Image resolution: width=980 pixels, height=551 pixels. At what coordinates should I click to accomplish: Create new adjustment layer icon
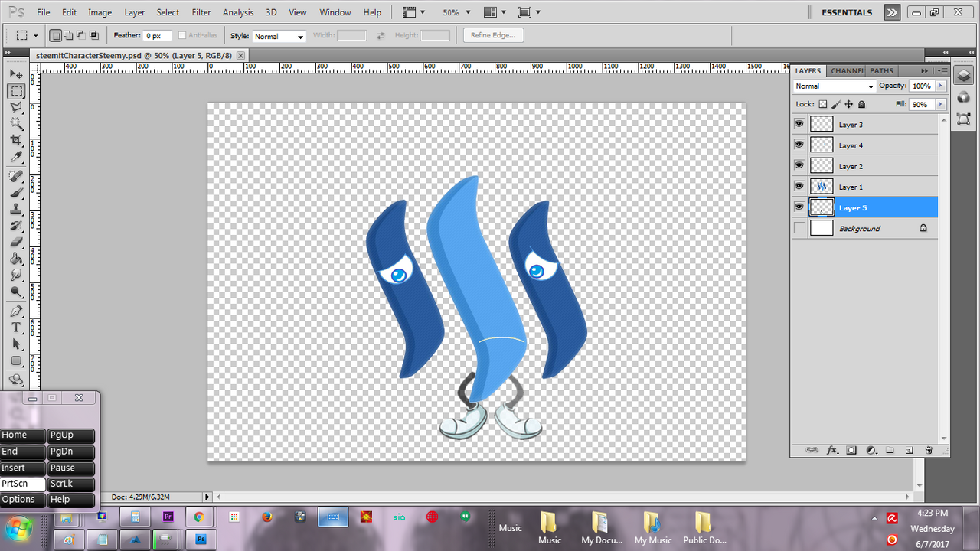point(871,450)
